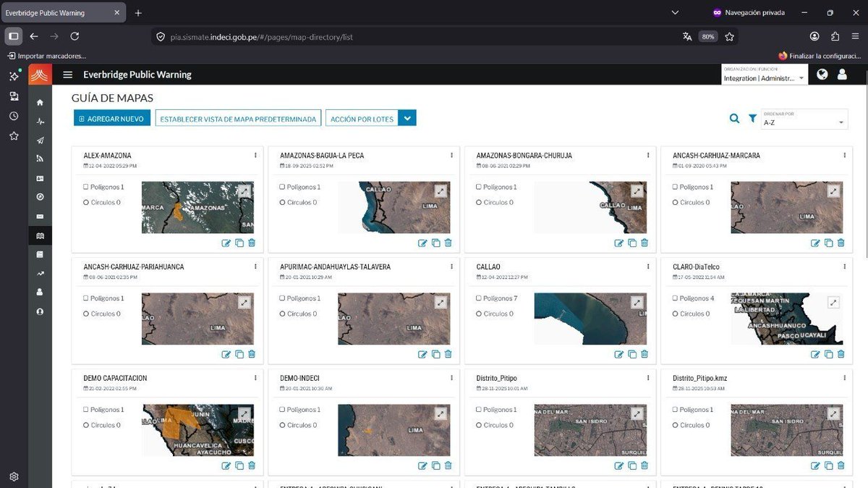Open browser history in Firefox sidebar

coord(14,116)
